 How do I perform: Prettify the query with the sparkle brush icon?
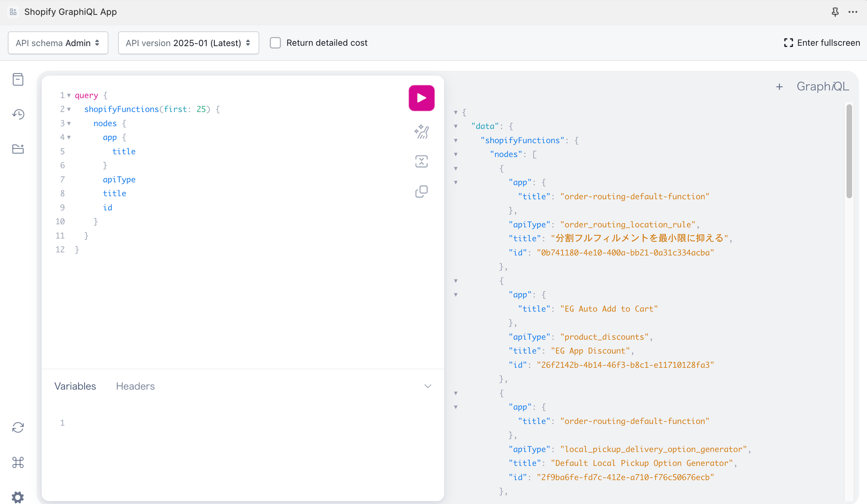click(x=421, y=132)
